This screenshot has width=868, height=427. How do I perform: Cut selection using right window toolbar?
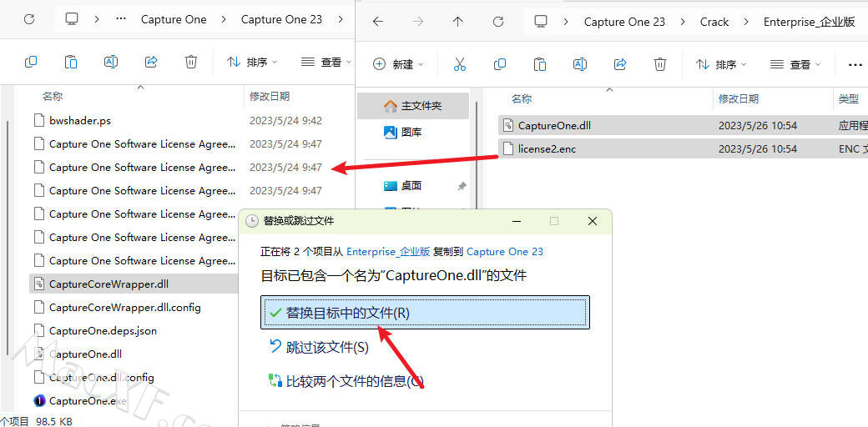(x=460, y=65)
